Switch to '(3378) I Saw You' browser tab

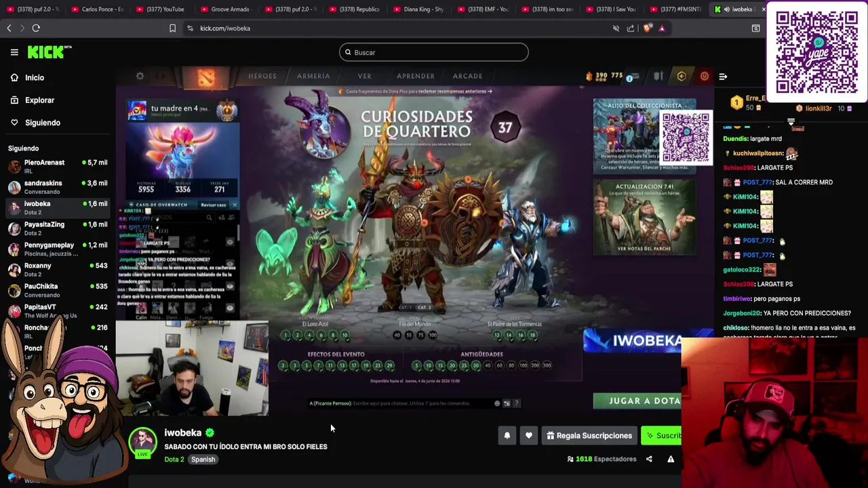(612, 9)
